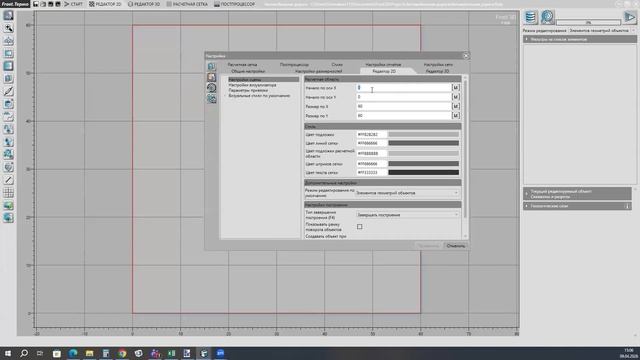The image size is (640, 360).
Task: Click the Начало по оси X input field
Action: [x=403, y=87]
